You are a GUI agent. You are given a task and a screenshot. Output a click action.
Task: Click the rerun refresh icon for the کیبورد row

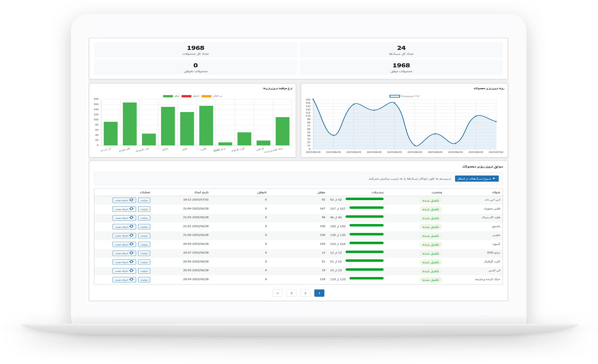pos(131,244)
